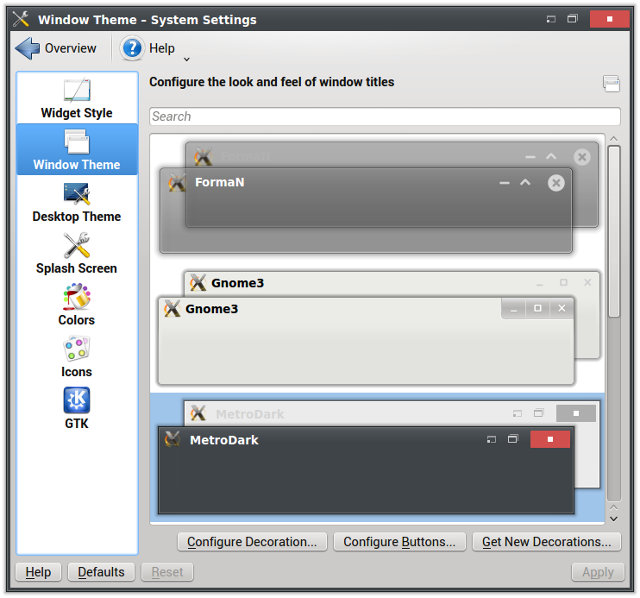Screen dimensions: 640x598
Task: Open the Icons settings
Action: pos(77,357)
